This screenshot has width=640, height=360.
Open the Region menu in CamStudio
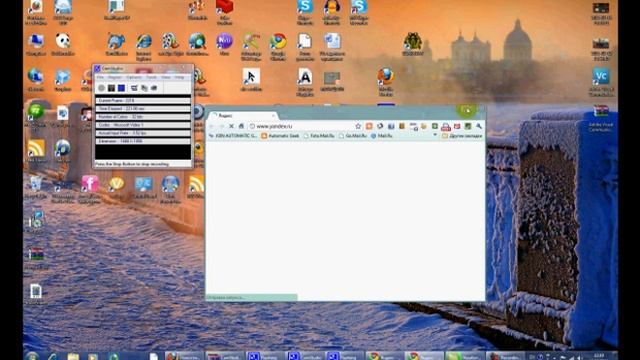click(115, 77)
